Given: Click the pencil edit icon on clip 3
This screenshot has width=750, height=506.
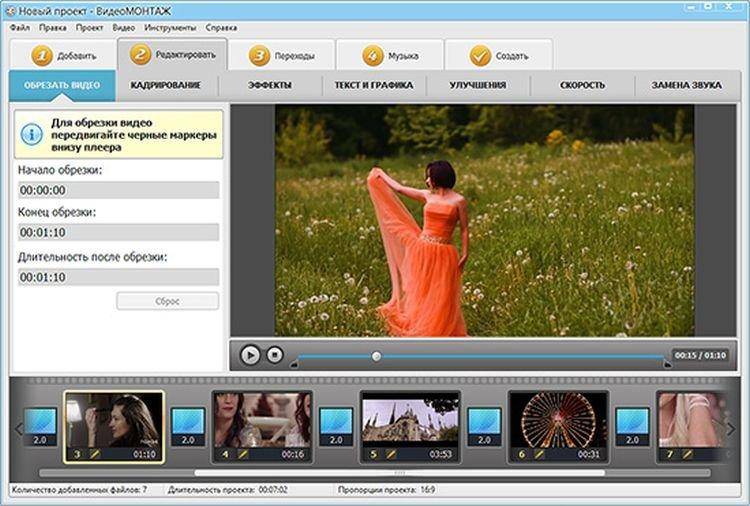Looking at the screenshot, I should [95, 454].
